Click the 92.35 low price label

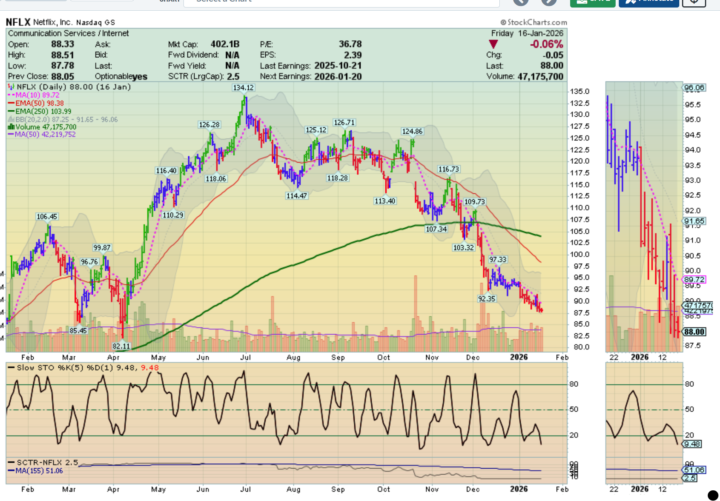(x=487, y=298)
